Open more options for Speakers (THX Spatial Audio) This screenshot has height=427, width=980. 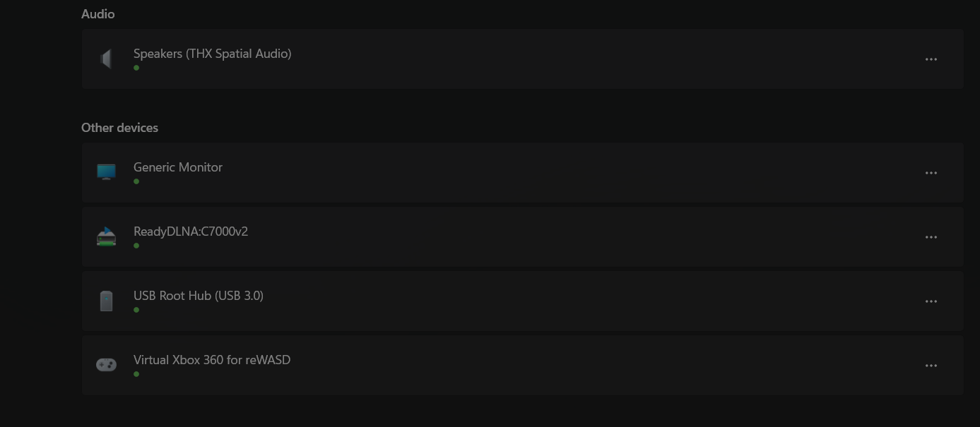pos(931,59)
